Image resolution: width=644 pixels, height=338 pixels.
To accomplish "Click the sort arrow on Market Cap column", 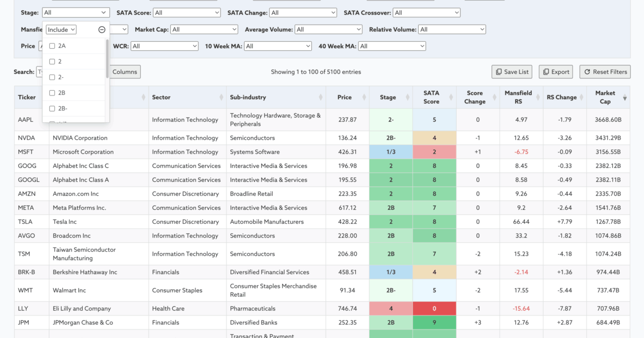I will tap(625, 98).
